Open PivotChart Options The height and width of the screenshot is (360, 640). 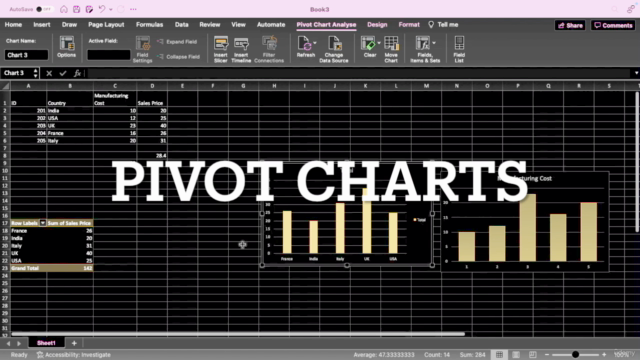coord(67,47)
